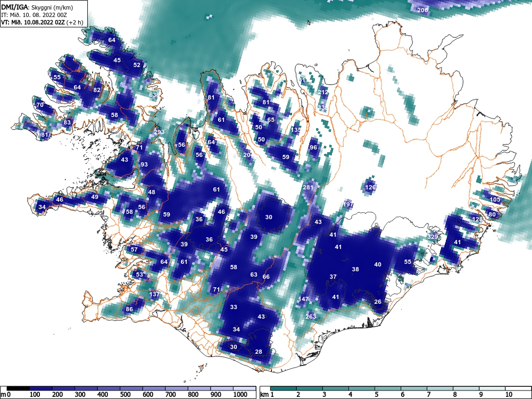Click the visibility value '212' on the map
Screen dimensions: 532x399
(323, 92)
